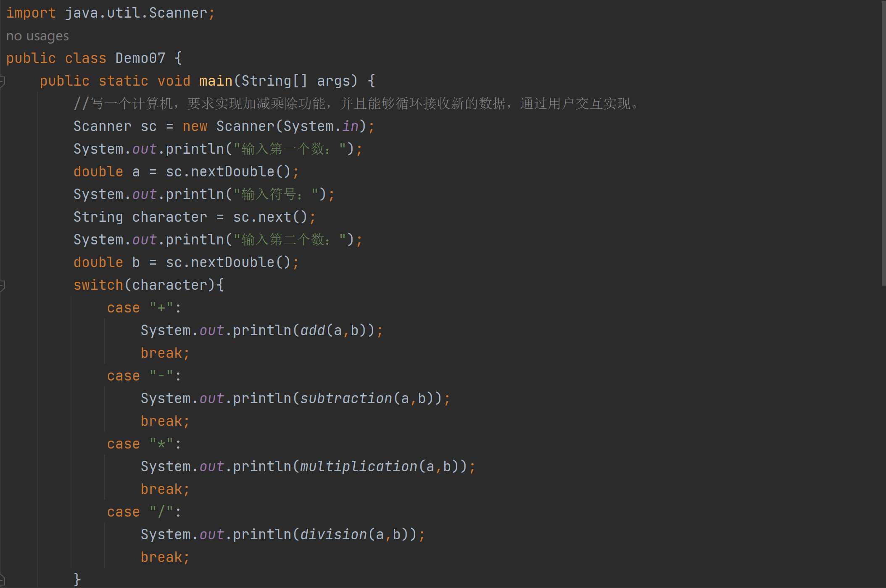Click the main method name
The height and width of the screenshot is (588, 886).
pos(216,81)
